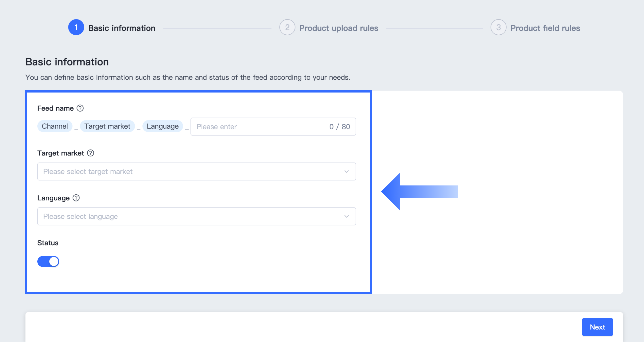
Task: Click step 1 circle icon
Action: tap(76, 27)
